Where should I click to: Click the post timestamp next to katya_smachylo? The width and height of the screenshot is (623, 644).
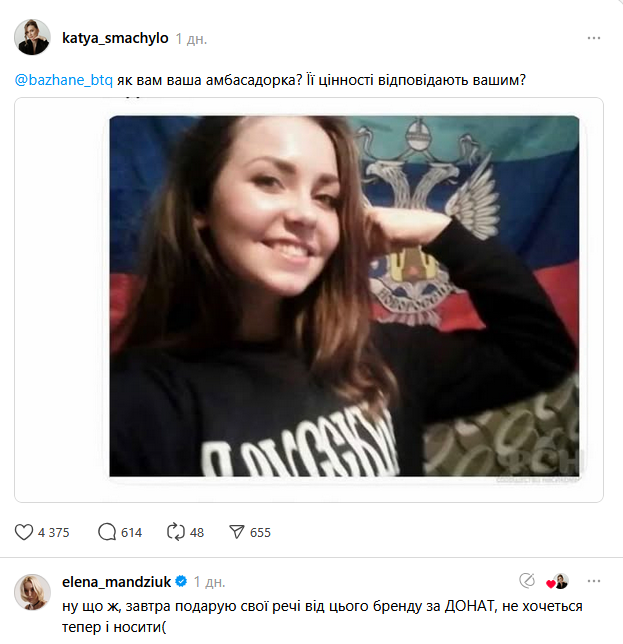tap(191, 39)
